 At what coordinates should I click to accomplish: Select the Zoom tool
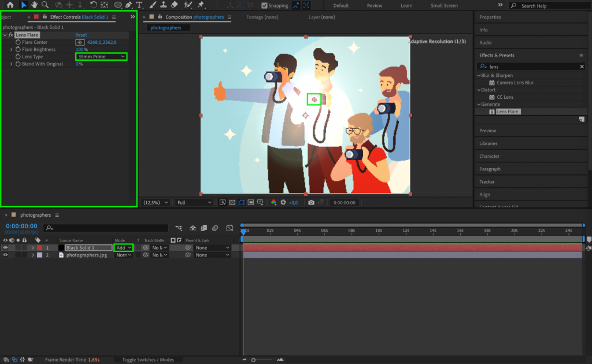click(x=46, y=5)
